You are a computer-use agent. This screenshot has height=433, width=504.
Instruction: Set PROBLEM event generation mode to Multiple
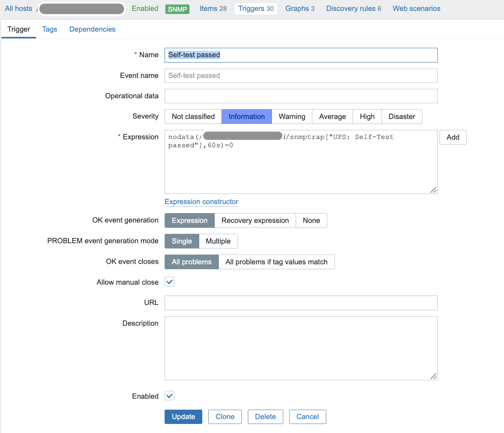218,241
